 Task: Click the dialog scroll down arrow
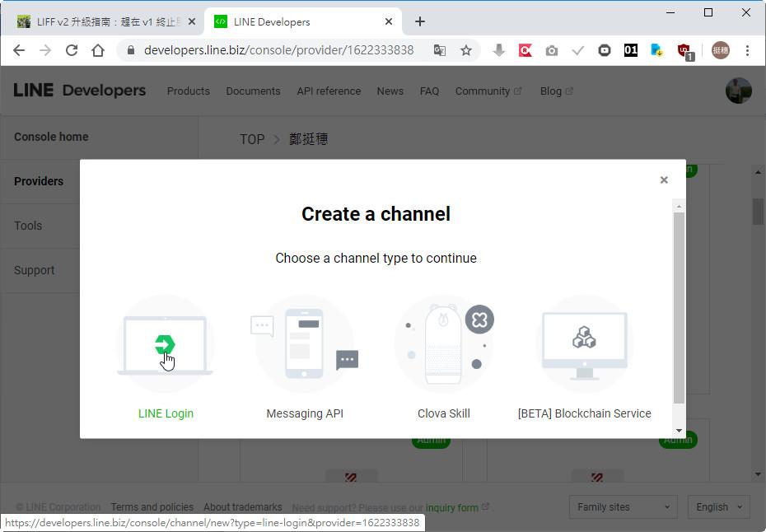(679, 431)
